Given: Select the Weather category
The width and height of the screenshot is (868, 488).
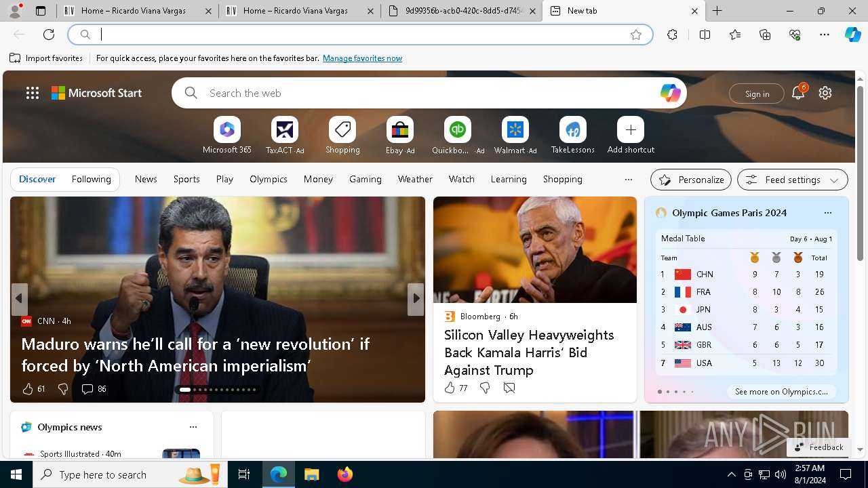Looking at the screenshot, I should pyautogui.click(x=415, y=179).
